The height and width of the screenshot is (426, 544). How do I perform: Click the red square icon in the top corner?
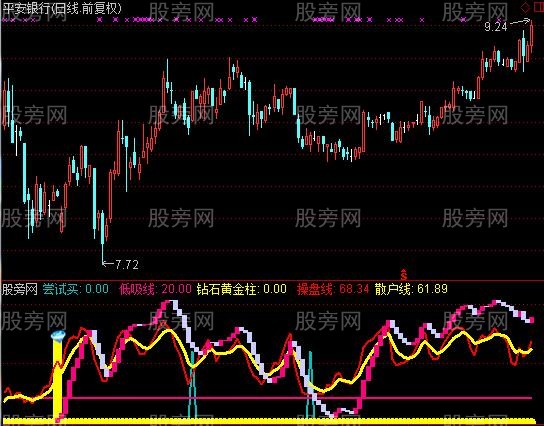click(538, 7)
